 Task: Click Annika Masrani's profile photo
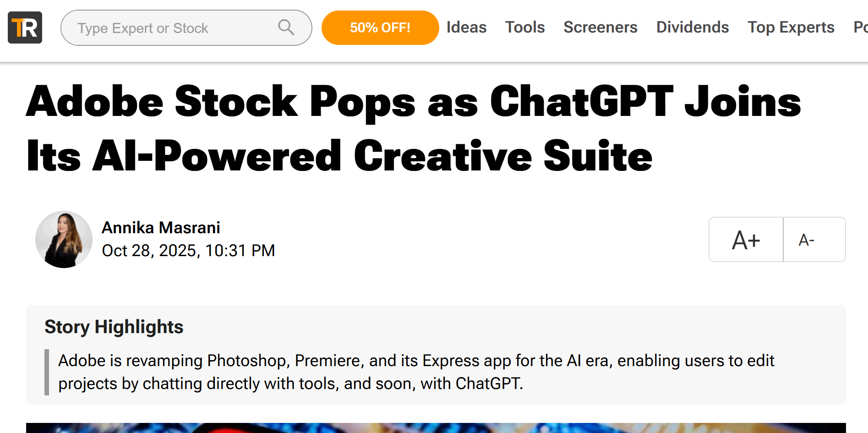(x=64, y=239)
